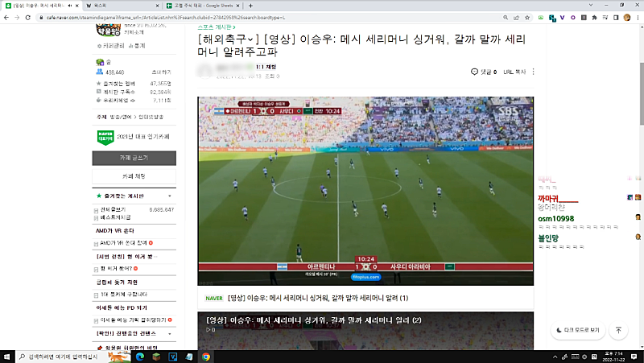Screen dimensions: 644x363
Task: Open the extensions puzzle piece menu
Action: [594, 18]
